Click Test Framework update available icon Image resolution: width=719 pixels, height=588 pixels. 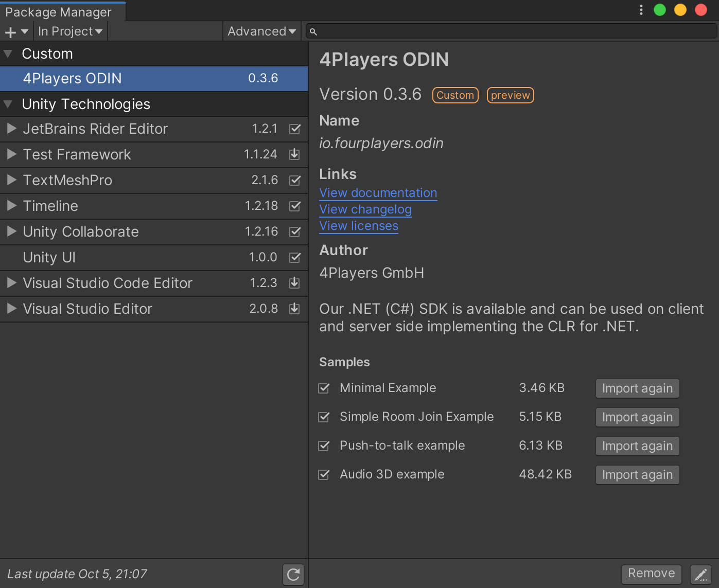[x=294, y=154]
